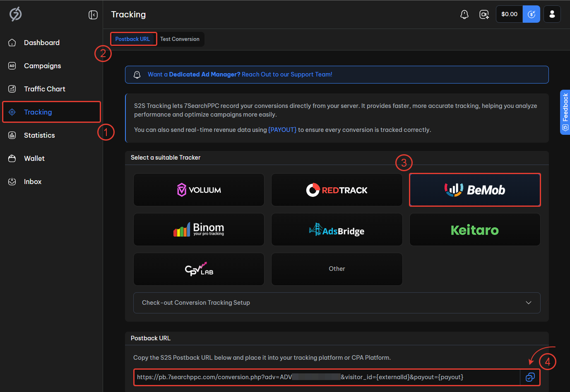Switch to the Test Conversion tab
570x392 pixels.
[x=180, y=39]
